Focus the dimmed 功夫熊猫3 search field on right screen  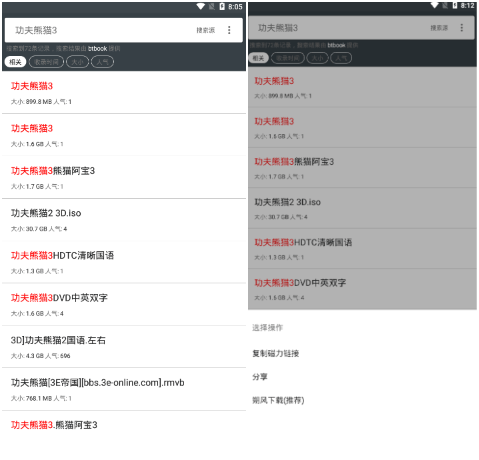361,28
